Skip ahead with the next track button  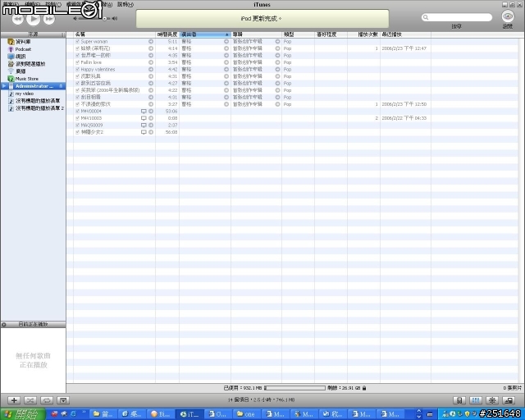[49, 19]
